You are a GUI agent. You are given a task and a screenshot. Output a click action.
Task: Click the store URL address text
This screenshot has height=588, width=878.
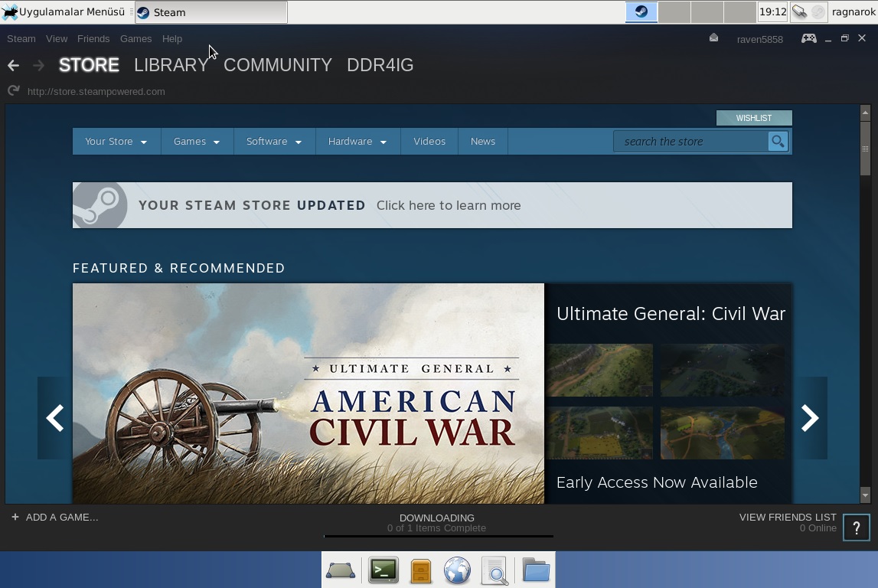pyautogui.click(x=96, y=91)
